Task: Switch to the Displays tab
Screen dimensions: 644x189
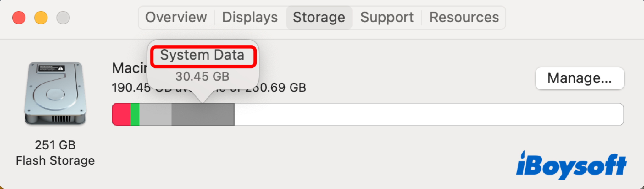Action: (250, 17)
